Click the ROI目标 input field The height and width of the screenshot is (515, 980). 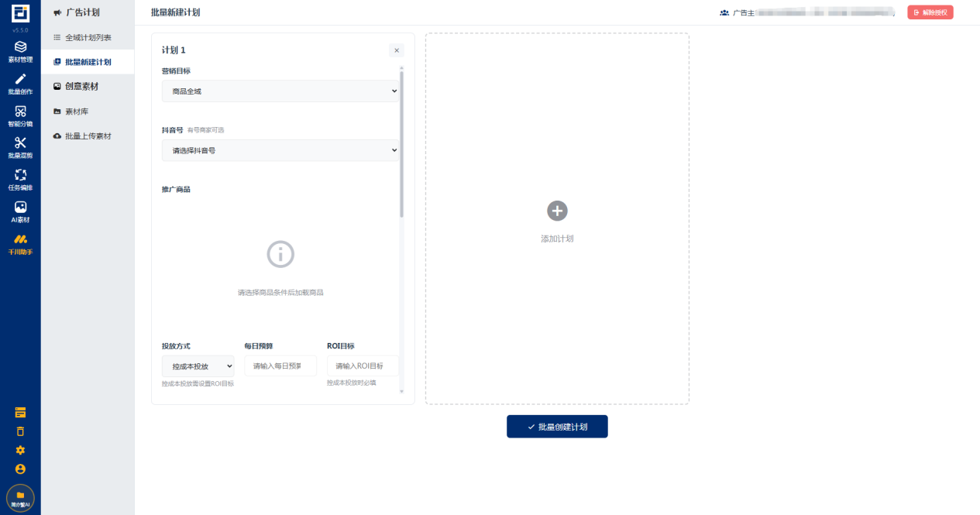[x=363, y=366]
